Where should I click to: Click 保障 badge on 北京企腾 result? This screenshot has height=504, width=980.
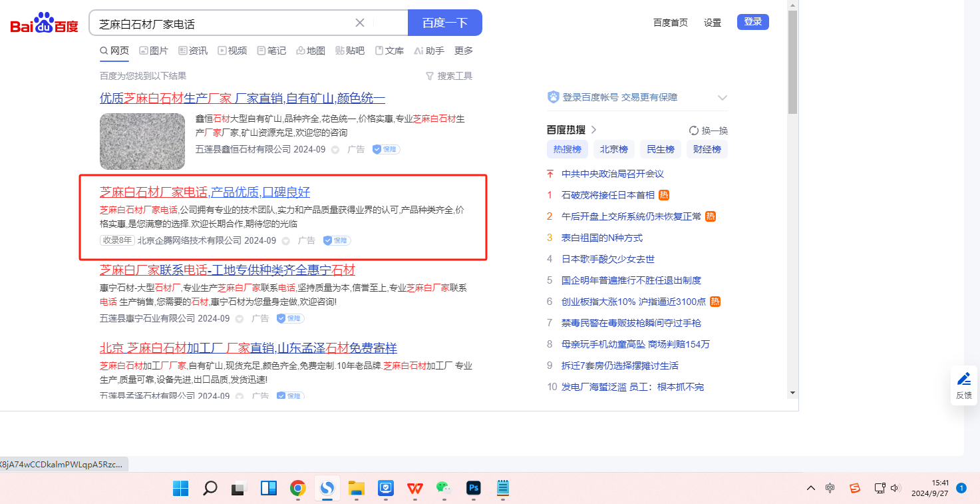pos(337,240)
